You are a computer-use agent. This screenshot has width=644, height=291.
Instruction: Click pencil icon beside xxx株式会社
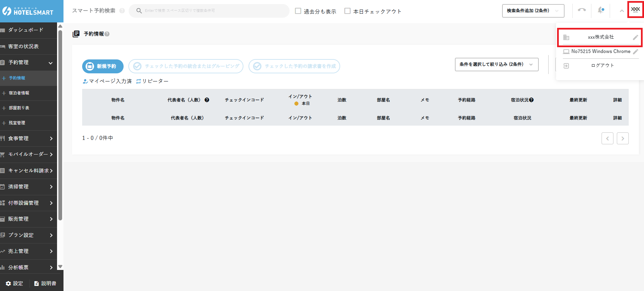click(635, 37)
